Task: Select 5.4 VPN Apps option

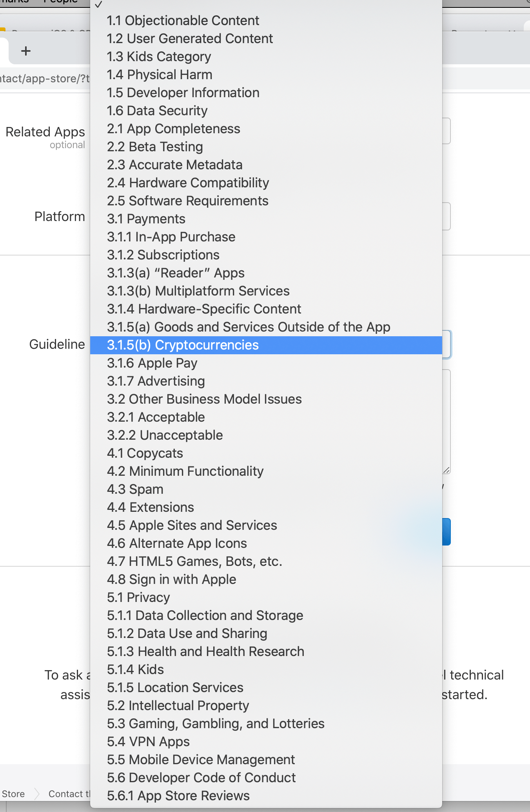Action: click(149, 741)
